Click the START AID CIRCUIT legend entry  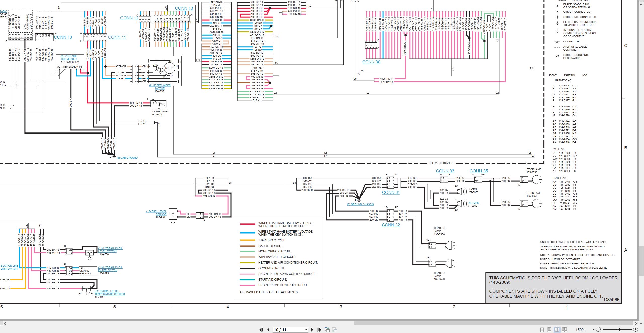[272, 280]
